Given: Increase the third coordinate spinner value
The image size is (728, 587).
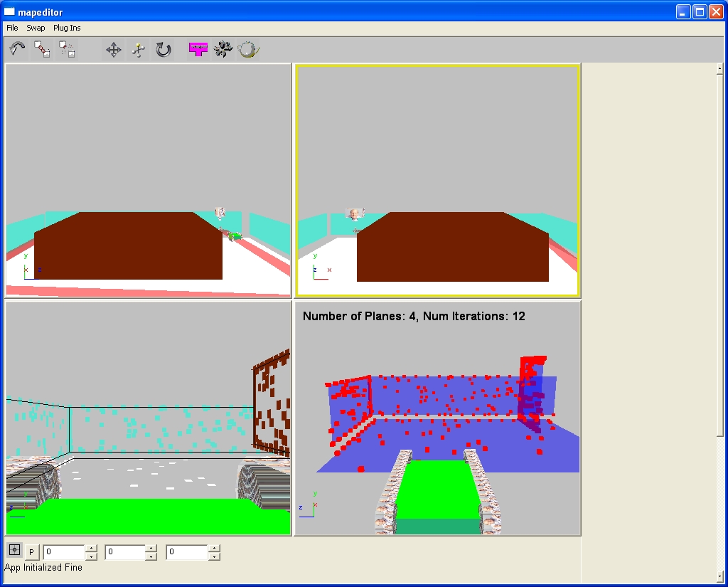Looking at the screenshot, I should coord(214,548).
